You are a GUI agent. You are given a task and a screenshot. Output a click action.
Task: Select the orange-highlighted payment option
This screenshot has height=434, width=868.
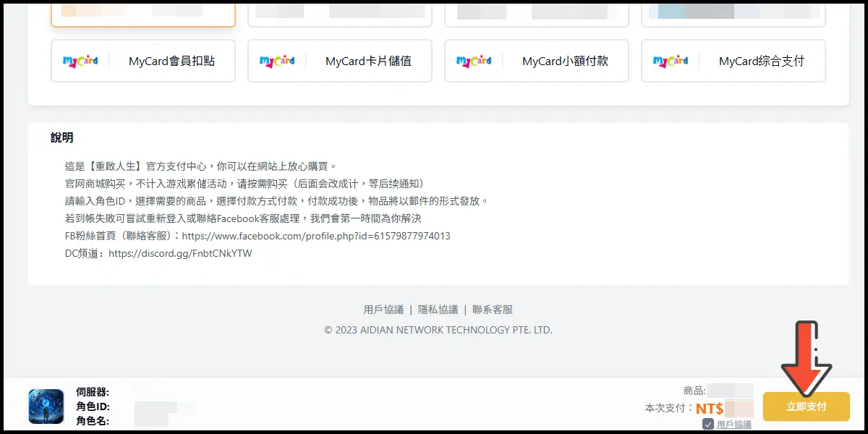pyautogui.click(x=143, y=12)
